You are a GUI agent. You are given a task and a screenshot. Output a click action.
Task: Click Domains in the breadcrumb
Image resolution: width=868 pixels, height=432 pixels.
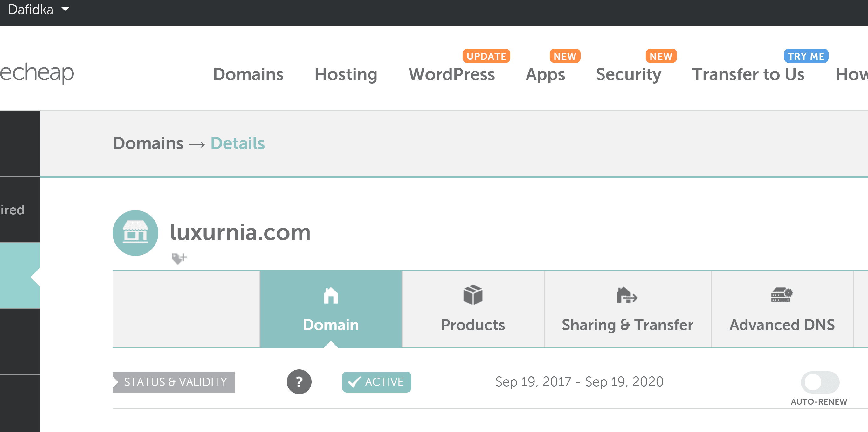coord(148,143)
